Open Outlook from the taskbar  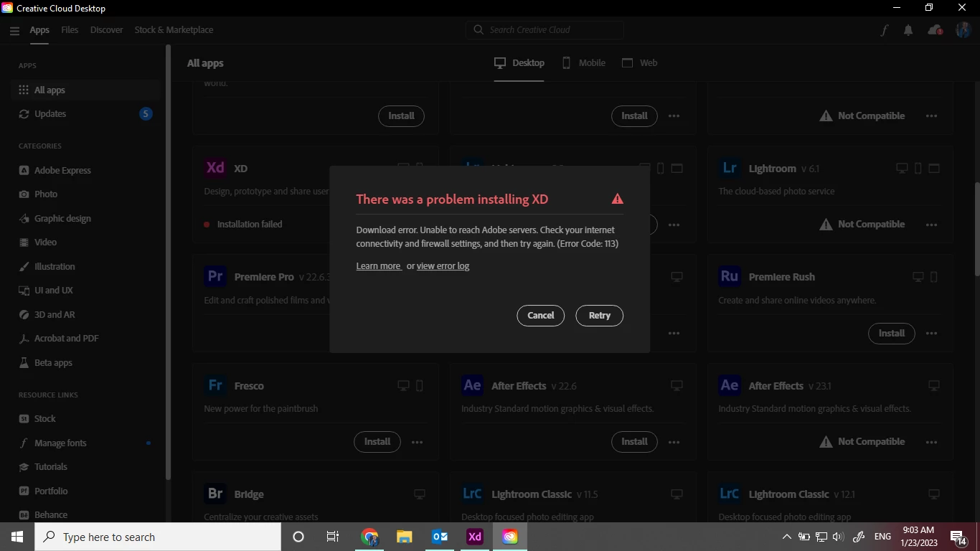coord(440,537)
